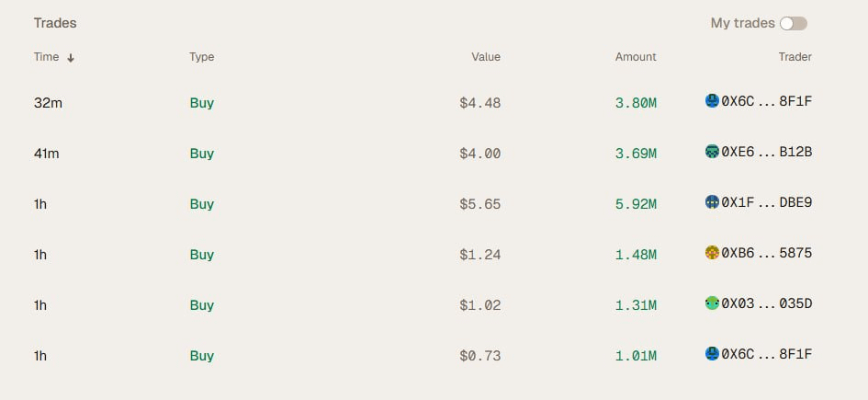
Task: Click the avatar icon in the $0.73 trade row
Action: pyautogui.click(x=712, y=353)
